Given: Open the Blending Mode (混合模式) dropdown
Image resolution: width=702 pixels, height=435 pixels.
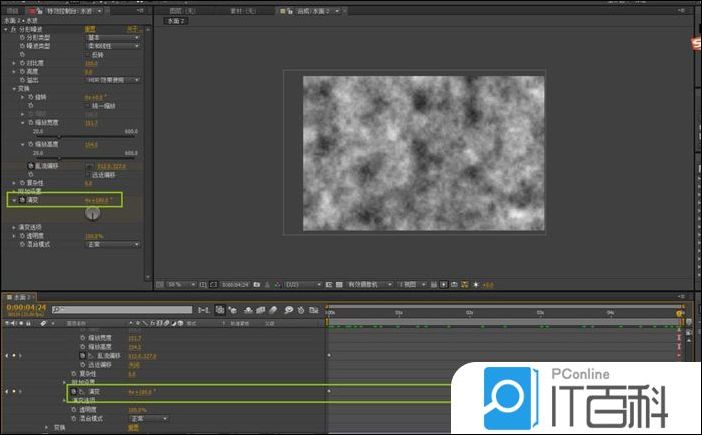Looking at the screenshot, I should tap(112, 244).
